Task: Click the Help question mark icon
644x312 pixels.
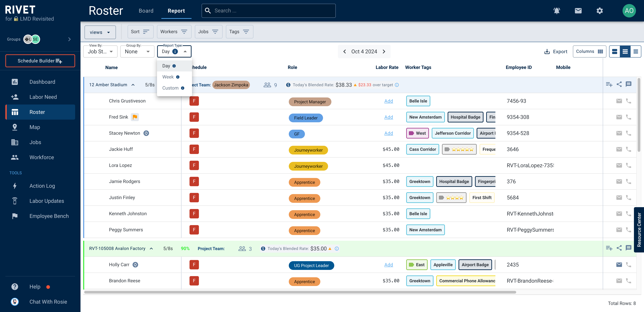Action: click(x=15, y=287)
